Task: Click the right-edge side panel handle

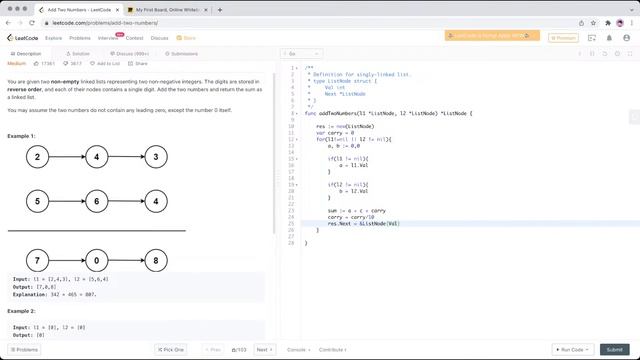Action: 634,117
